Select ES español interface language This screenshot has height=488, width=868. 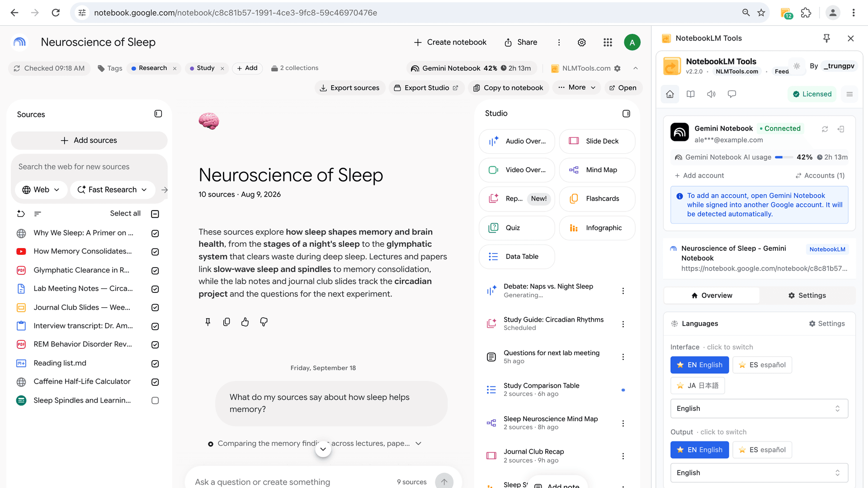pyautogui.click(x=762, y=365)
